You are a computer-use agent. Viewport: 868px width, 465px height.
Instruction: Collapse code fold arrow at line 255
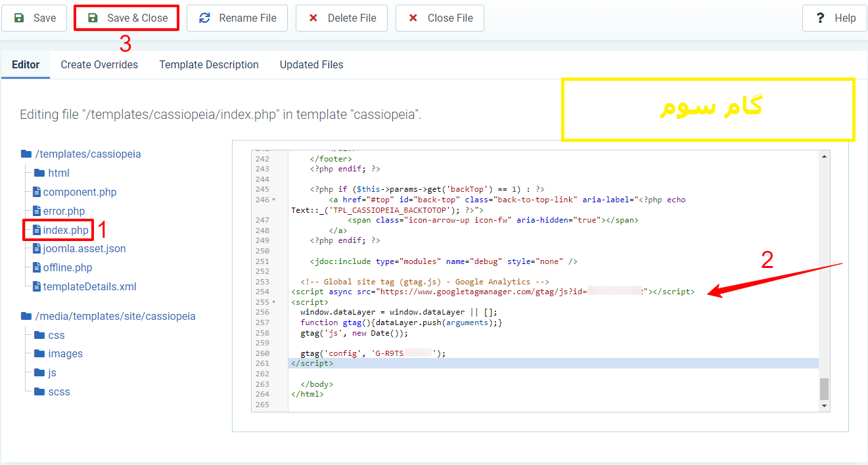pos(273,302)
